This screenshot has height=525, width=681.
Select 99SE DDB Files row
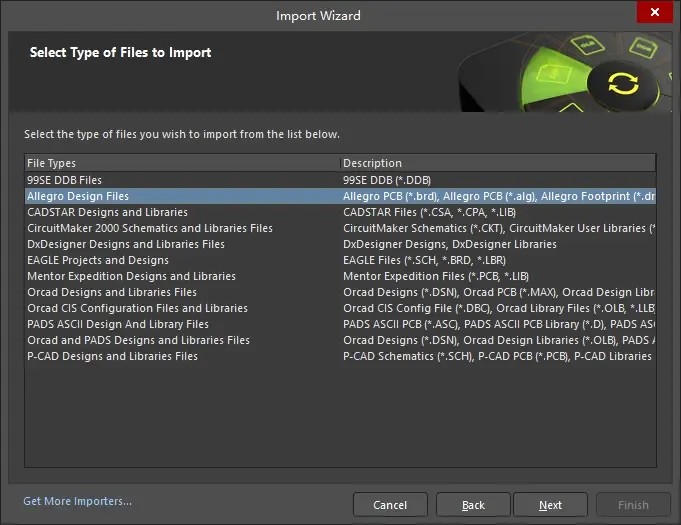tap(340, 180)
